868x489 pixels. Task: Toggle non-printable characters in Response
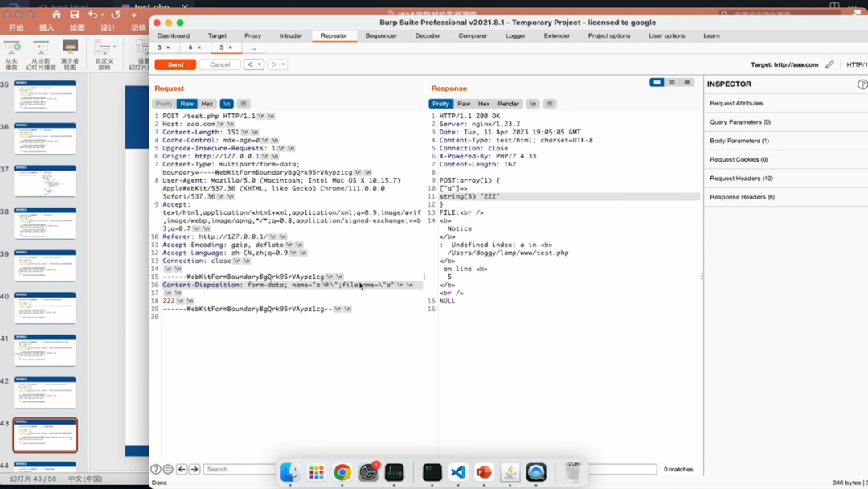533,104
